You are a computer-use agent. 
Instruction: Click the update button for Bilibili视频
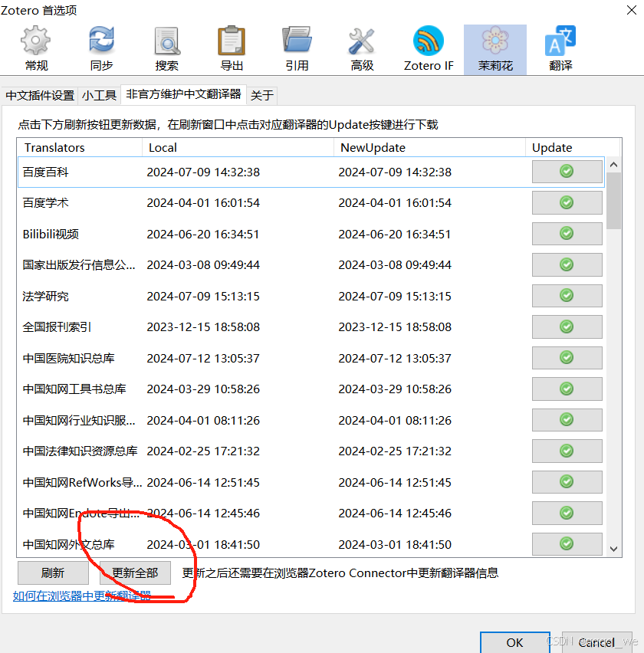click(567, 234)
